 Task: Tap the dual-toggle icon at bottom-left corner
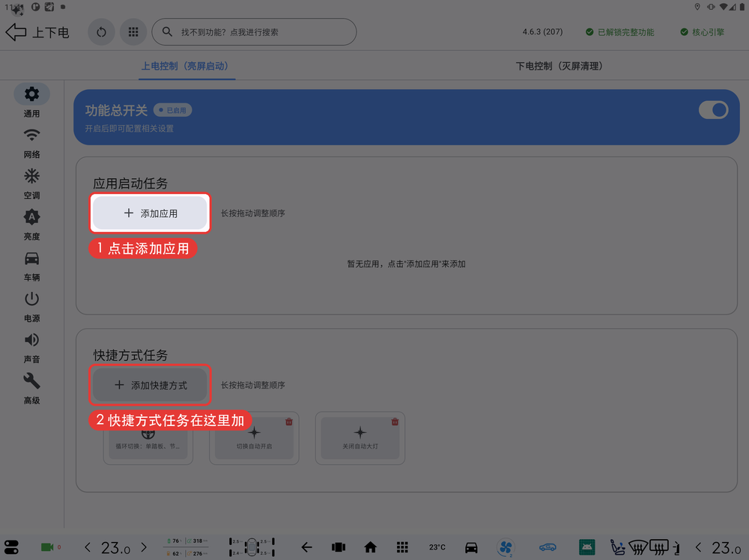[x=11, y=547]
